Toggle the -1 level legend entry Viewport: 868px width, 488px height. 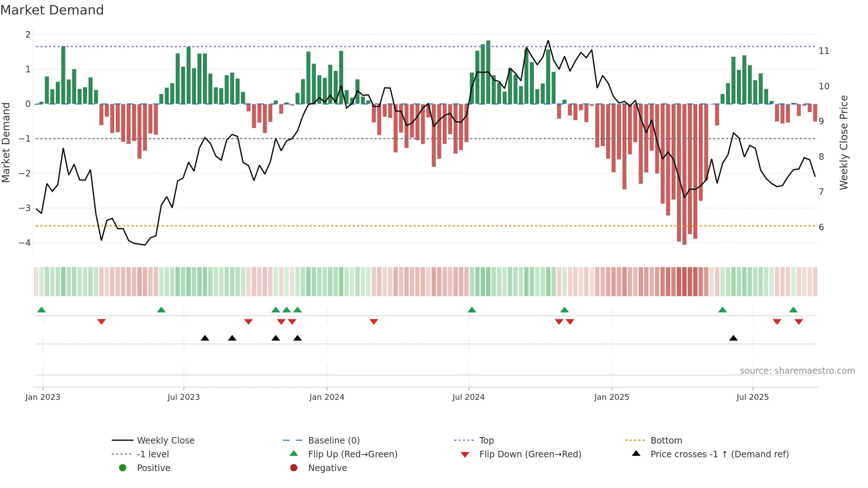[153, 454]
